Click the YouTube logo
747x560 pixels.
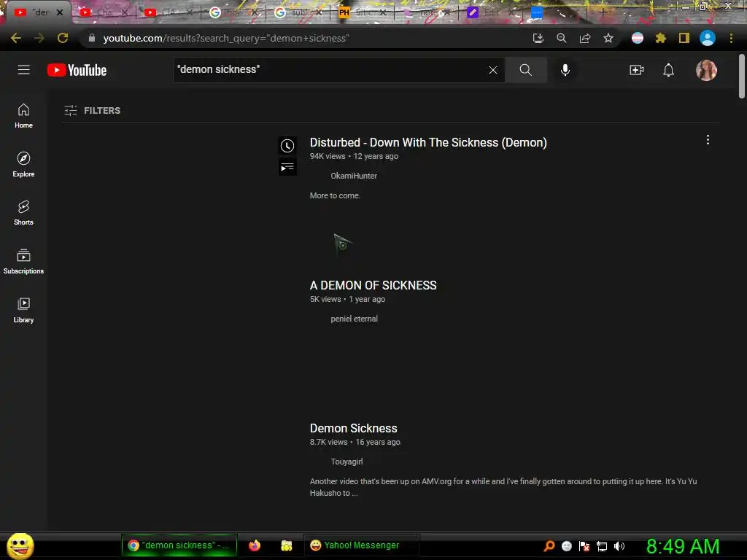(x=77, y=70)
